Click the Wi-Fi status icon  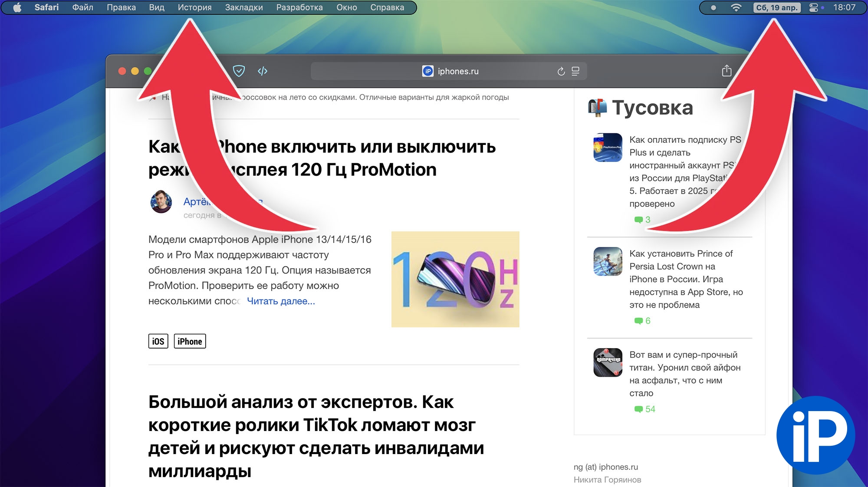click(x=736, y=7)
